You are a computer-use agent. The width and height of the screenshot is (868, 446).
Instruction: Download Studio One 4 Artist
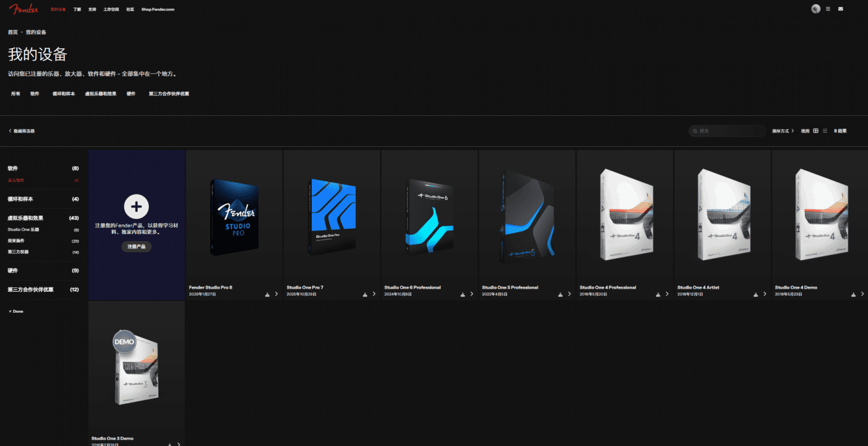(x=755, y=294)
